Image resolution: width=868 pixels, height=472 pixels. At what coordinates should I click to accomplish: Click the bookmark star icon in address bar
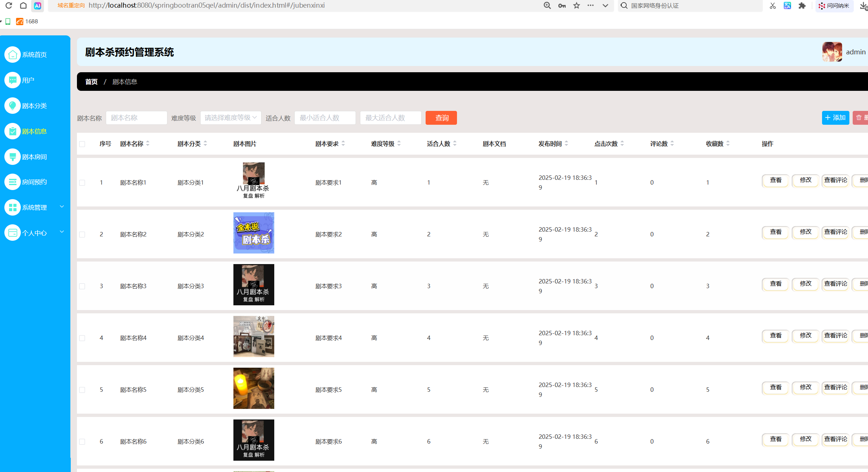tap(576, 5)
